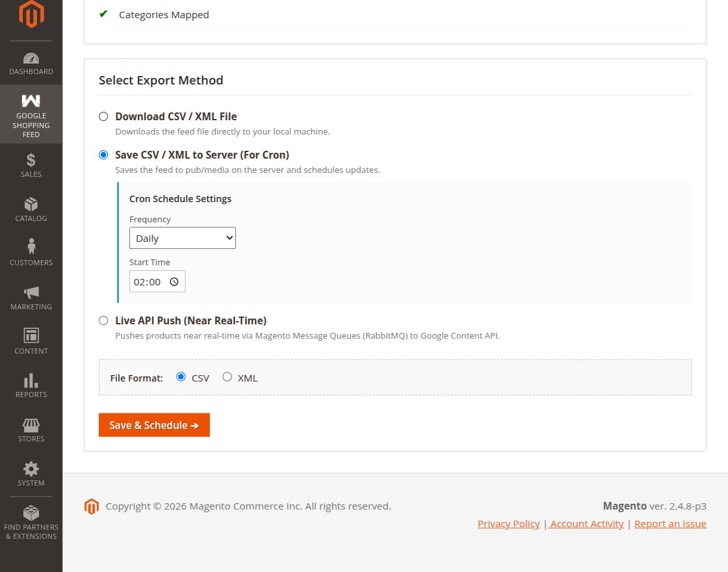The width and height of the screenshot is (728, 572).
Task: Open the System gear icon
Action: click(x=31, y=469)
